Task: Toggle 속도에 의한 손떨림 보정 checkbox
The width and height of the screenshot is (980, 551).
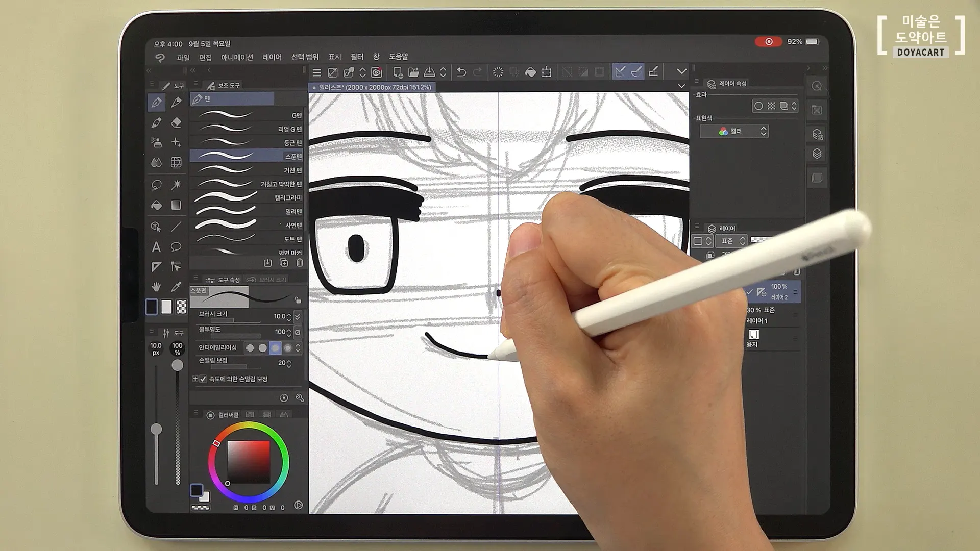Action: point(203,379)
